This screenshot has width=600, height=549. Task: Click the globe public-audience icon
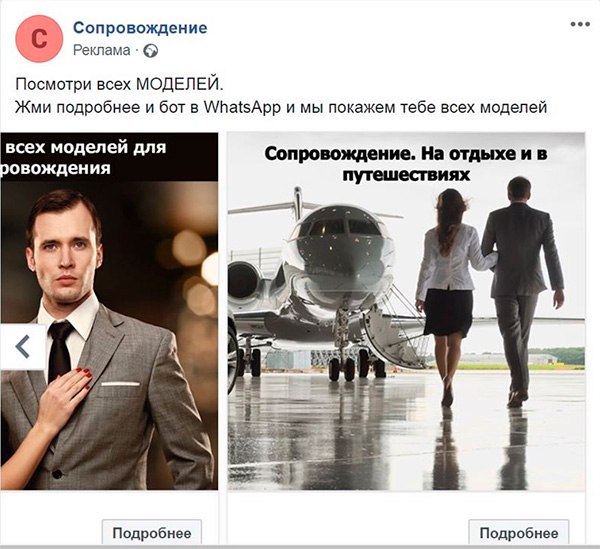click(150, 51)
